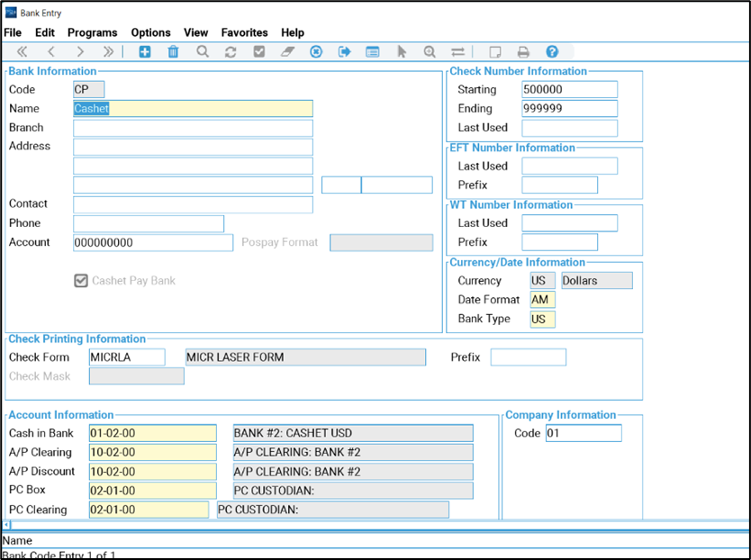Jump to last record using double-right arrow

(x=109, y=51)
